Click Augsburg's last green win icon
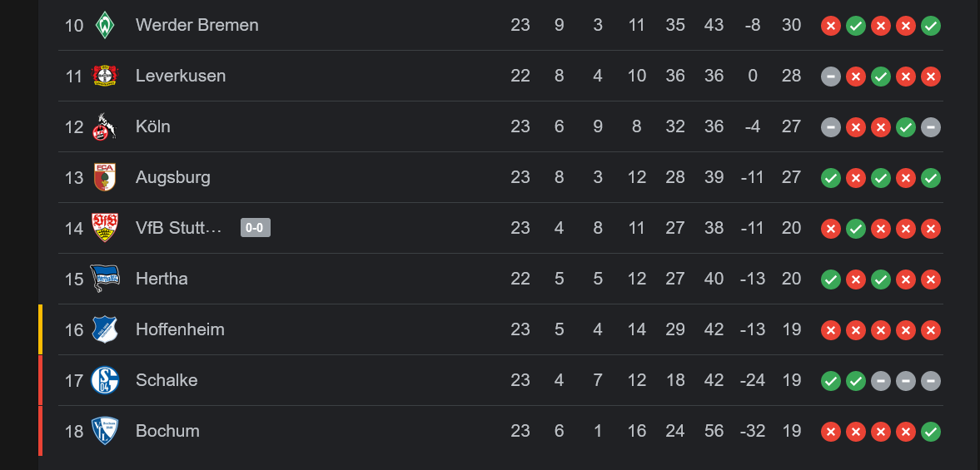This screenshot has width=980, height=470. [x=931, y=178]
